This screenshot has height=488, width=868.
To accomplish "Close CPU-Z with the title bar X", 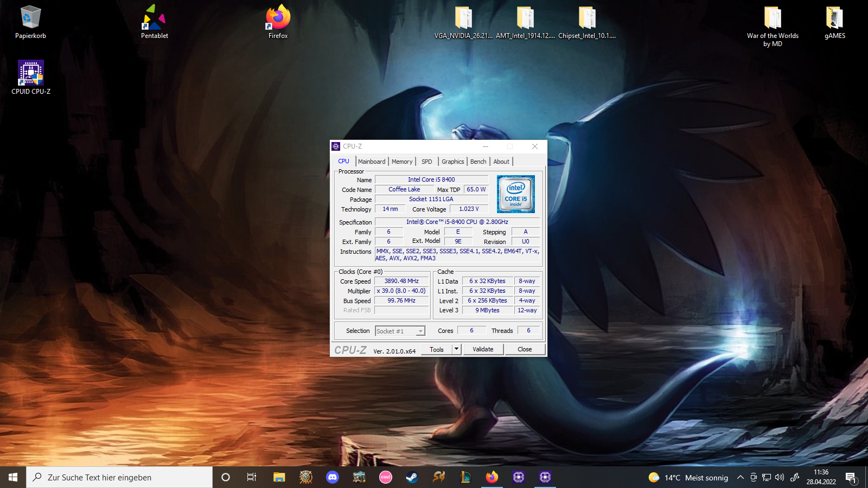I will [x=535, y=146].
